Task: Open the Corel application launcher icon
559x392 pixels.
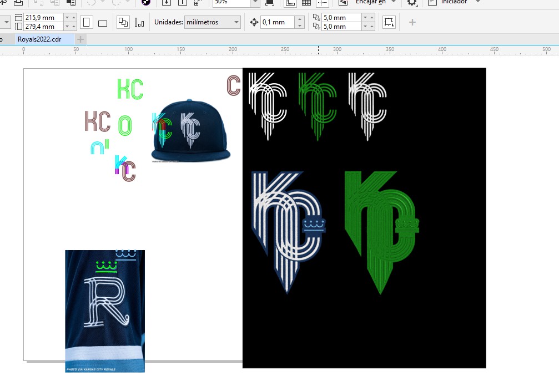Action: [145, 2]
